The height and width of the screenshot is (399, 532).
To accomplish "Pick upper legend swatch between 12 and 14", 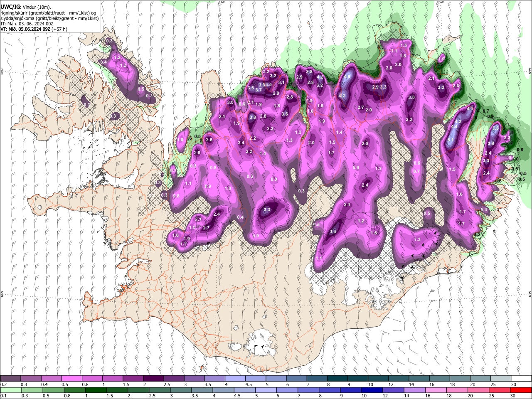I will coord(398,379).
